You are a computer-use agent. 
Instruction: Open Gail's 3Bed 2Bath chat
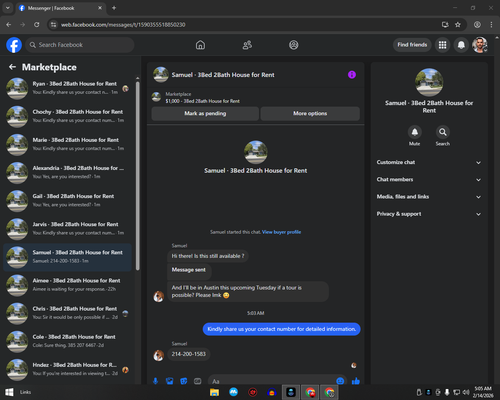coord(67,201)
